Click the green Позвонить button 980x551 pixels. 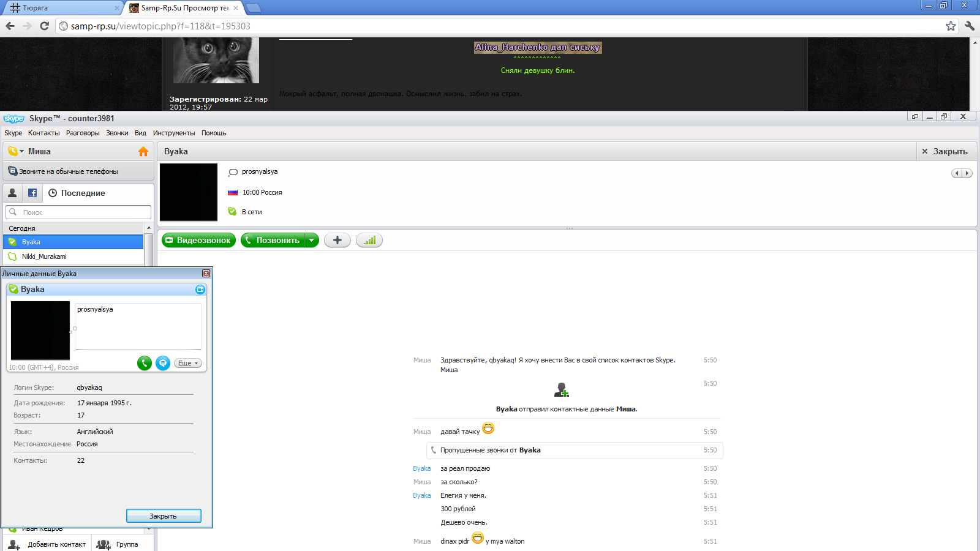[273, 241]
